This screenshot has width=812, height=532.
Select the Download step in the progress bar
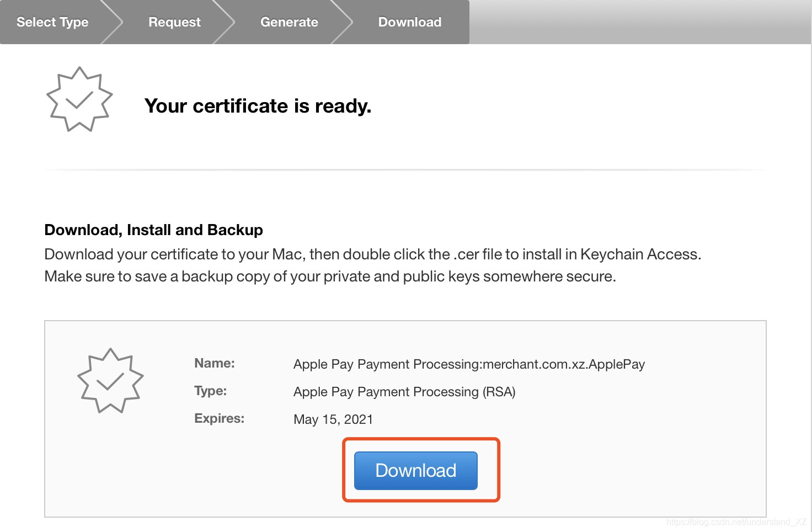point(410,22)
